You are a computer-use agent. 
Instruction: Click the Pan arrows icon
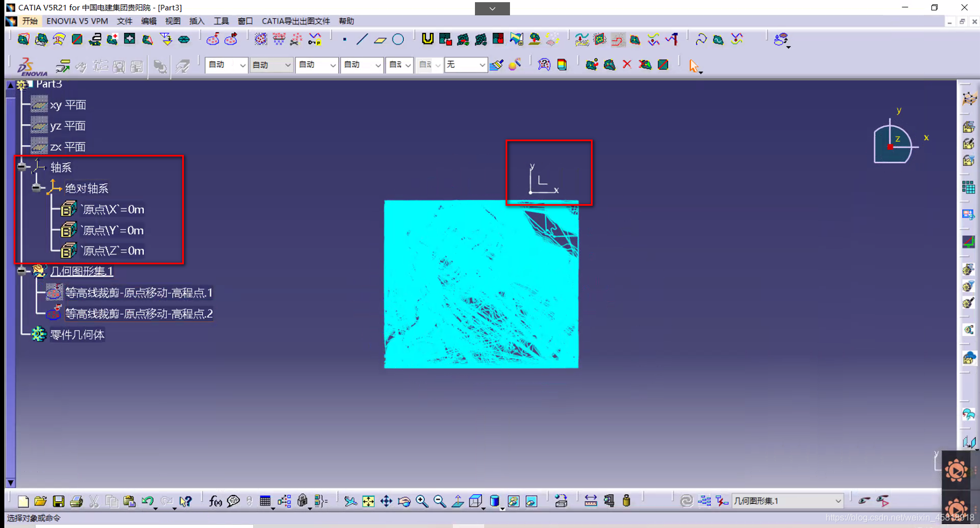(386, 501)
